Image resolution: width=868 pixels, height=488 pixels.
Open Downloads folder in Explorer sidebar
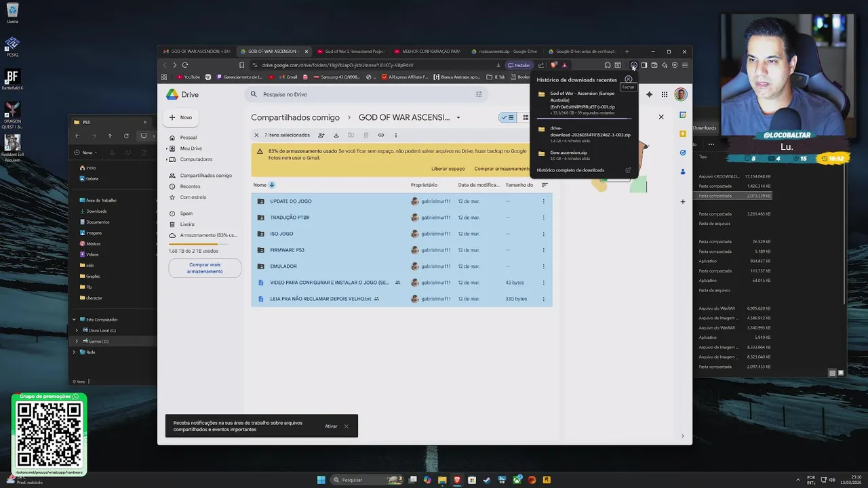point(96,211)
